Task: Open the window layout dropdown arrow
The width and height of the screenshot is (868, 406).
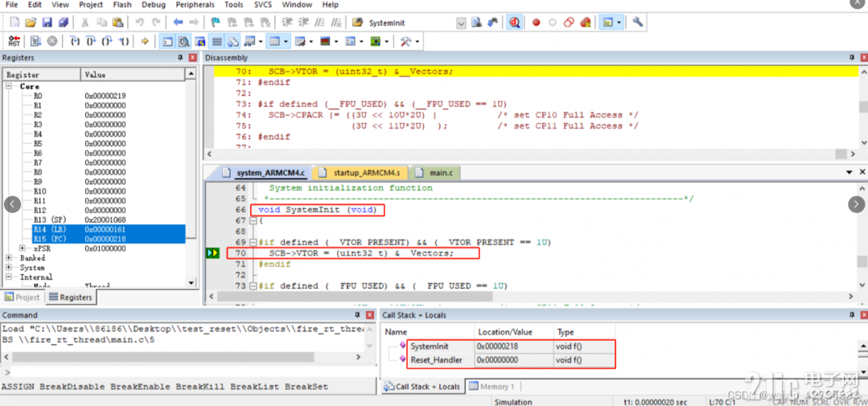Action: pyautogui.click(x=619, y=23)
